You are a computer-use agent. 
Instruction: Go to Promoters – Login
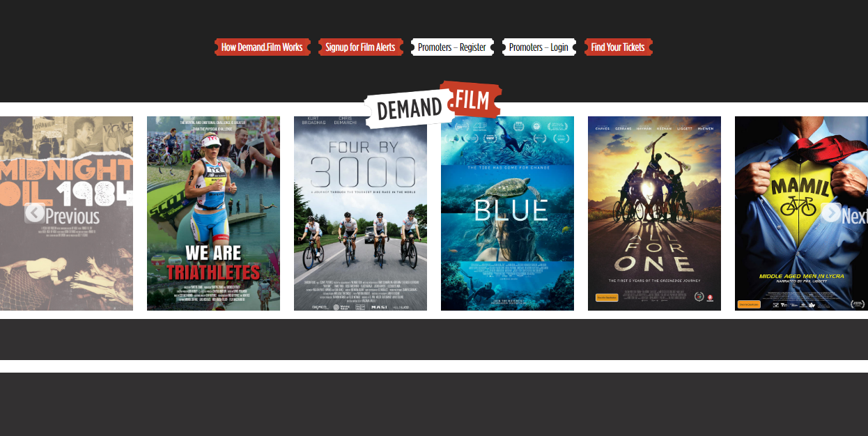coord(538,47)
